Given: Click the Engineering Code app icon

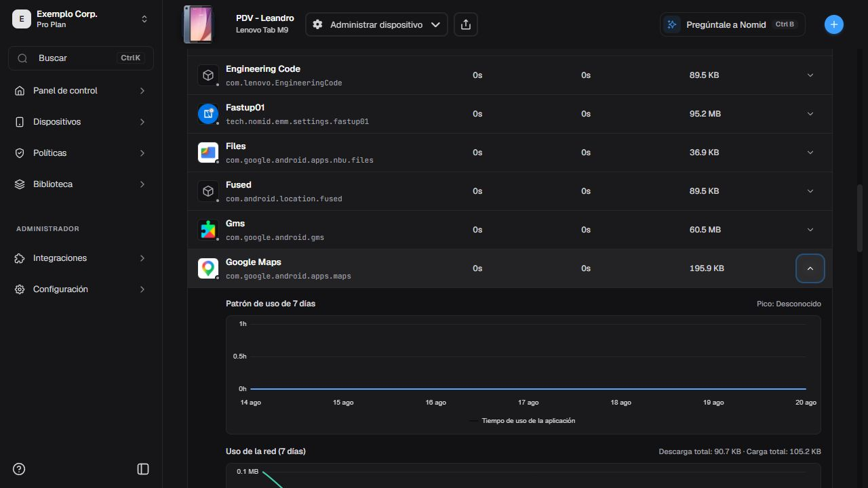Looking at the screenshot, I should pyautogui.click(x=208, y=75).
